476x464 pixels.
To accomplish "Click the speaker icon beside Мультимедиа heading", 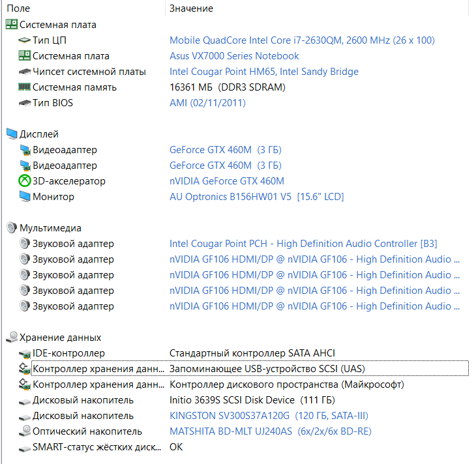I will coord(12,227).
